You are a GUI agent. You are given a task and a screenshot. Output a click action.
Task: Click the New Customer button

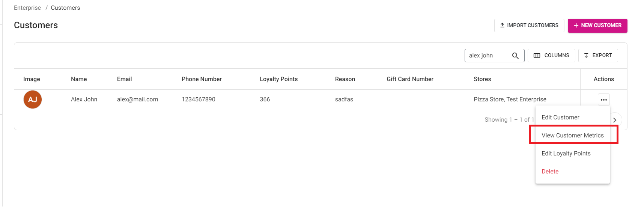click(x=597, y=26)
